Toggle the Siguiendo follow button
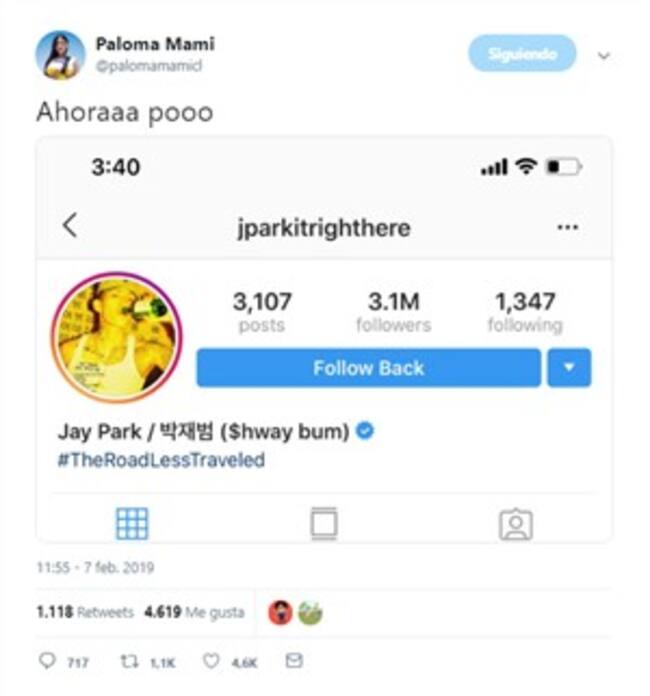Image resolution: width=650 pixels, height=696 pixels. 522,54
